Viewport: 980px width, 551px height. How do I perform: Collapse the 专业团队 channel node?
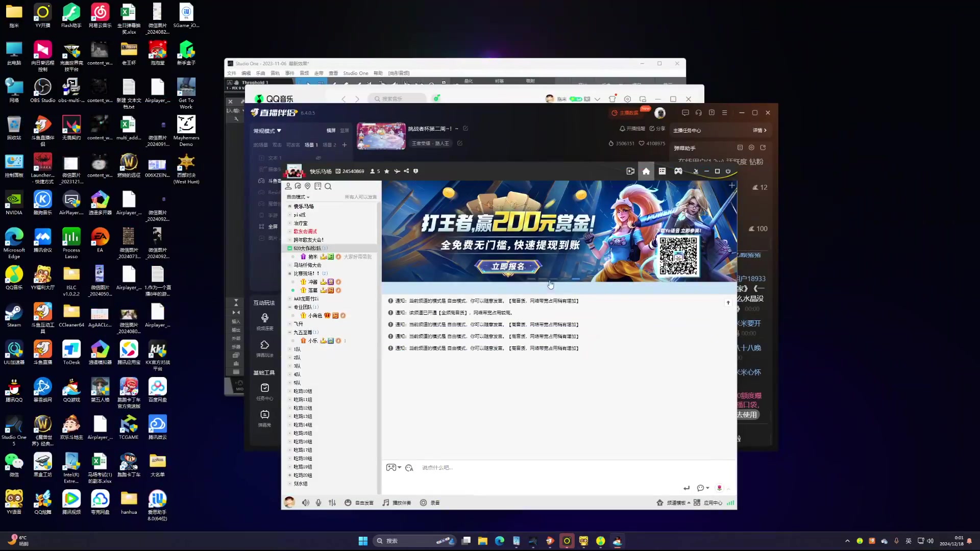click(289, 307)
